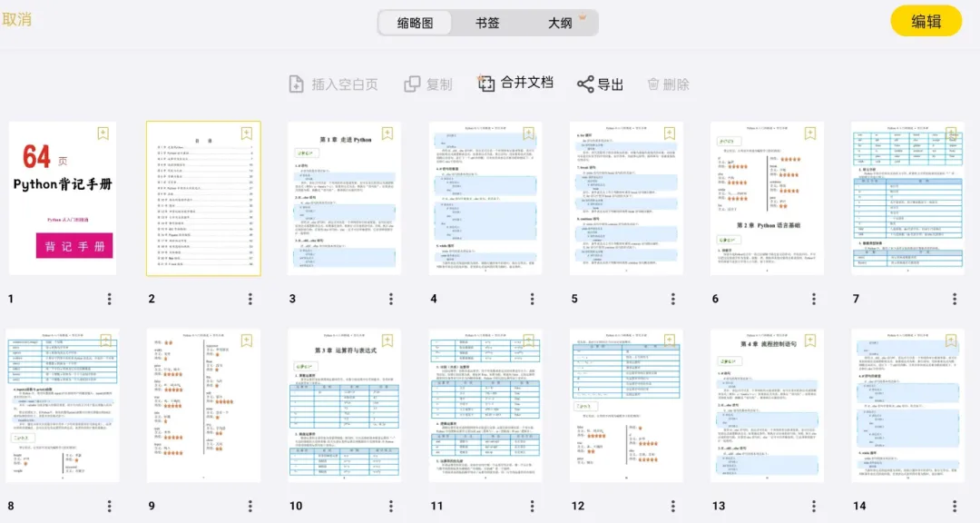Open the three-dot menu for page 8

point(110,506)
